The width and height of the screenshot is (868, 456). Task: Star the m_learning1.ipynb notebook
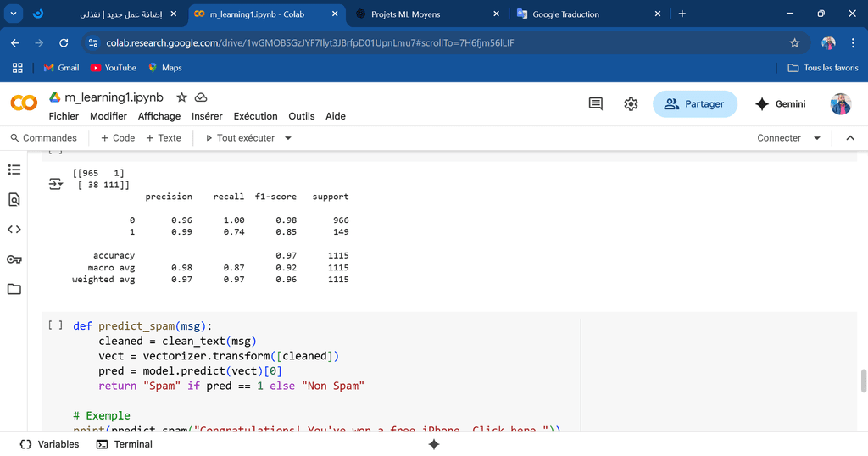[x=181, y=97]
